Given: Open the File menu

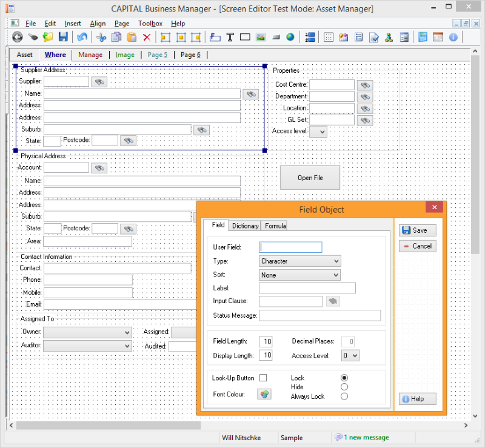Looking at the screenshot, I should pyautogui.click(x=30, y=24).
